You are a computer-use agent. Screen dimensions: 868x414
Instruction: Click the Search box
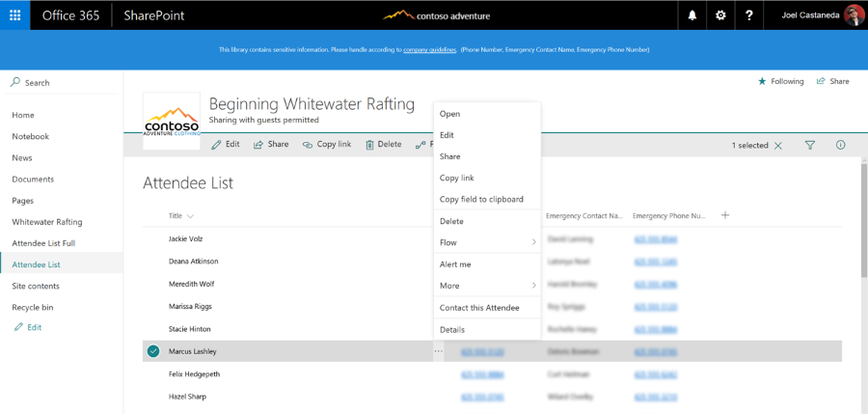point(62,83)
